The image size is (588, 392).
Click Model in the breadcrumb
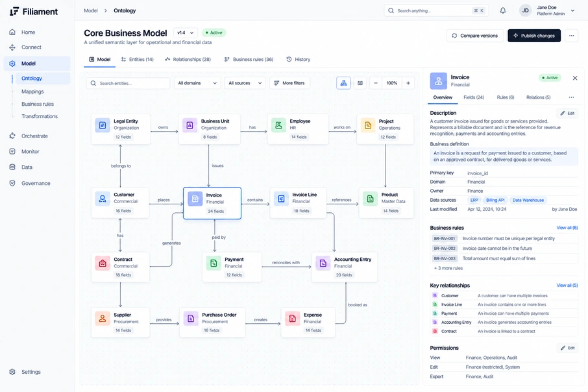click(x=91, y=10)
